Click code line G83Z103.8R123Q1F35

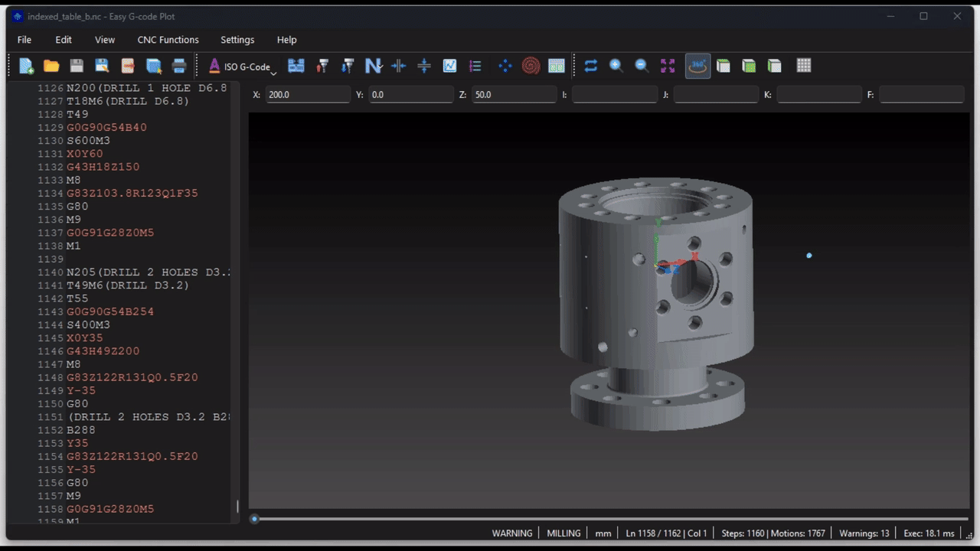pos(132,193)
